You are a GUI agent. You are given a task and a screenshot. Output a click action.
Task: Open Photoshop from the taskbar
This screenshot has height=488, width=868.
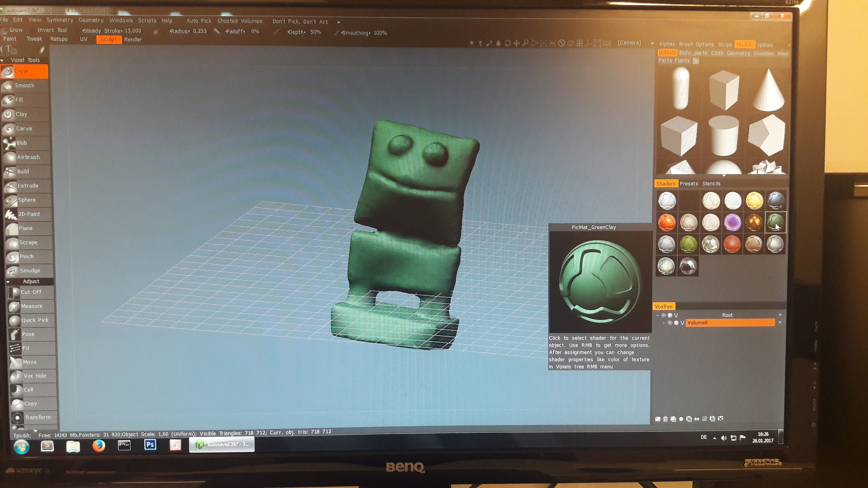coord(150,445)
